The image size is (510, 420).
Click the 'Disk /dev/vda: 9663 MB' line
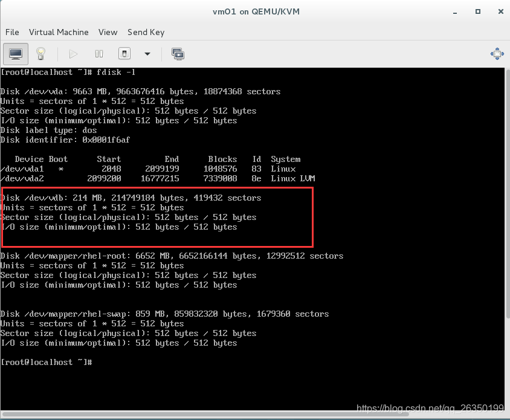(141, 92)
